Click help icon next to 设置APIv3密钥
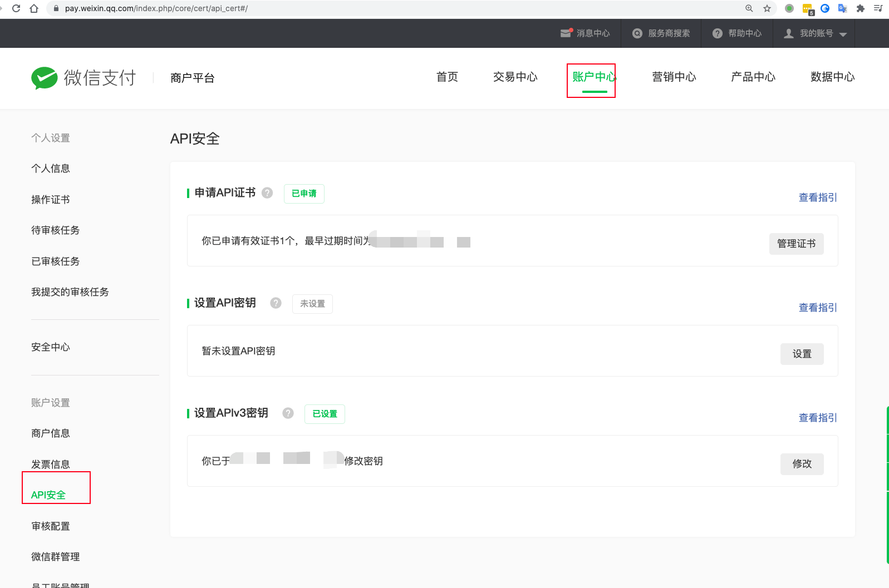Screen dimensions: 889x588 288,413
